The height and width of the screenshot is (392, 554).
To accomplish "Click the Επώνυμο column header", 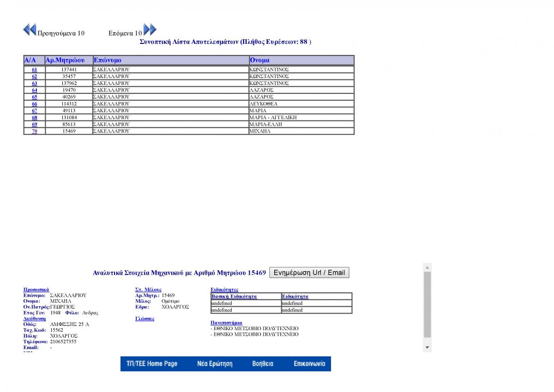I will (108, 60).
